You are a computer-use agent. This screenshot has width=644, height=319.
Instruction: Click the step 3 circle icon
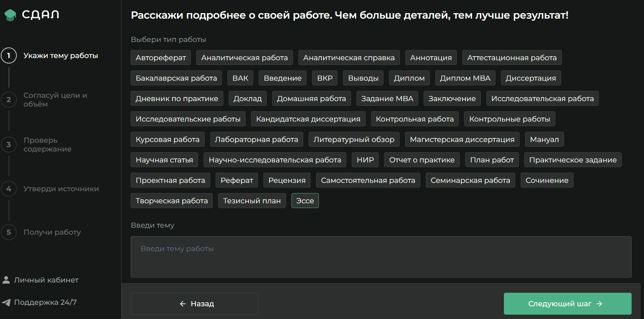pos(9,145)
